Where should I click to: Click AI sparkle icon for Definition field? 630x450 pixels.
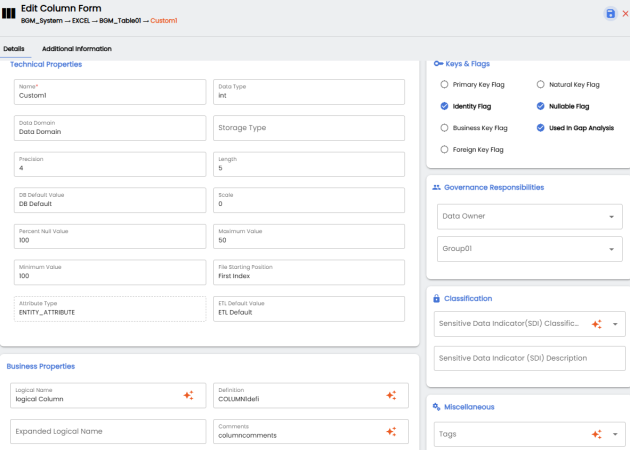tap(391, 396)
